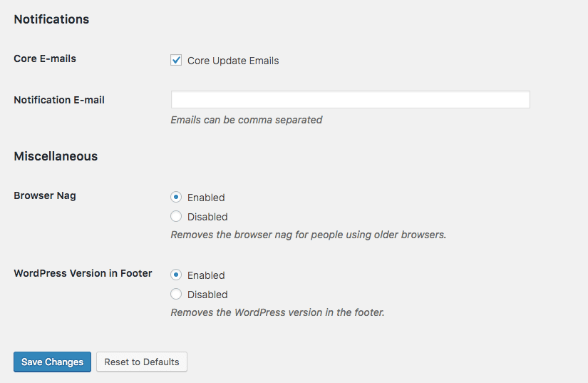Click the browser nag description text
The height and width of the screenshot is (383, 588).
(308, 235)
